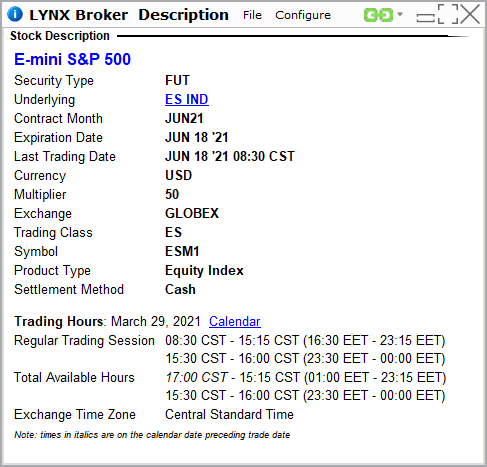Maximize the Description window

(x=448, y=14)
